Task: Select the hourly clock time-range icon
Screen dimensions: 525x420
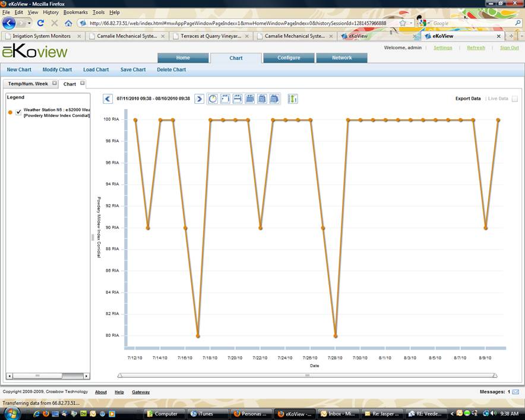Action: click(x=213, y=99)
